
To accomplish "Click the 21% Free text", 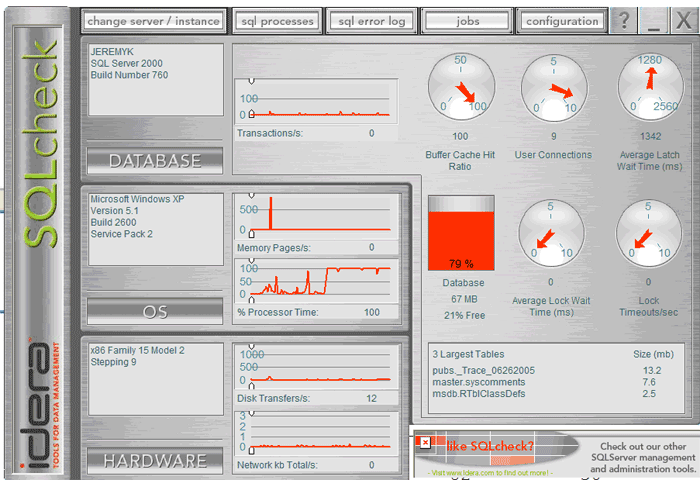I will pos(464,315).
